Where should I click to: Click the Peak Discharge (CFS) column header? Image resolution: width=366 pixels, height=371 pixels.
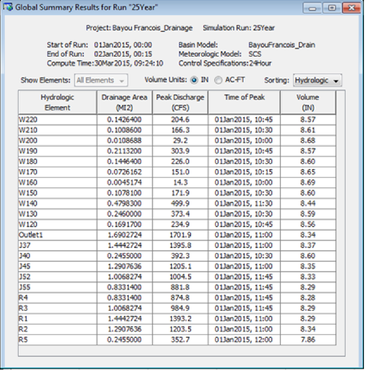pyautogui.click(x=180, y=102)
